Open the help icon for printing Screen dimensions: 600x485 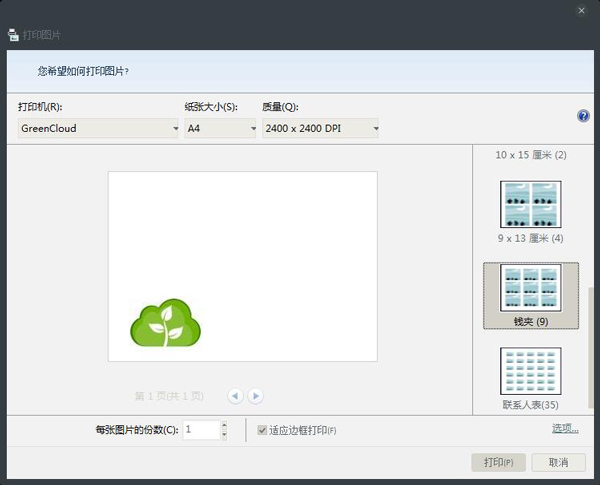(583, 115)
